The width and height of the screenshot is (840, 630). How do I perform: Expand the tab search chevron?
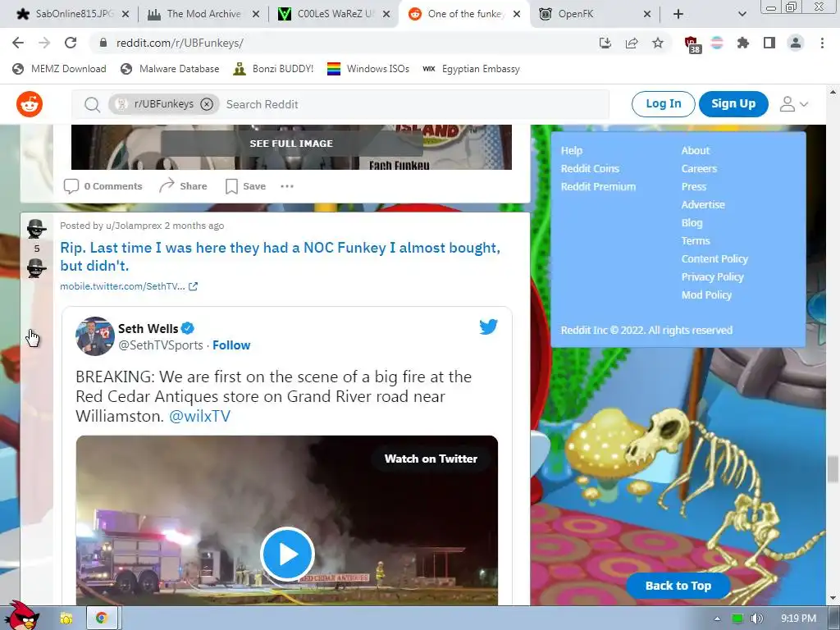[742, 14]
